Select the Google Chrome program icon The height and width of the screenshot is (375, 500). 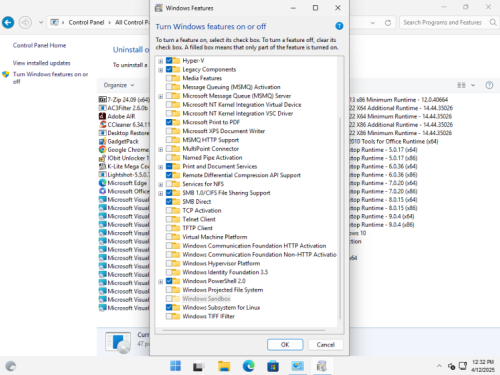pyautogui.click(x=103, y=149)
